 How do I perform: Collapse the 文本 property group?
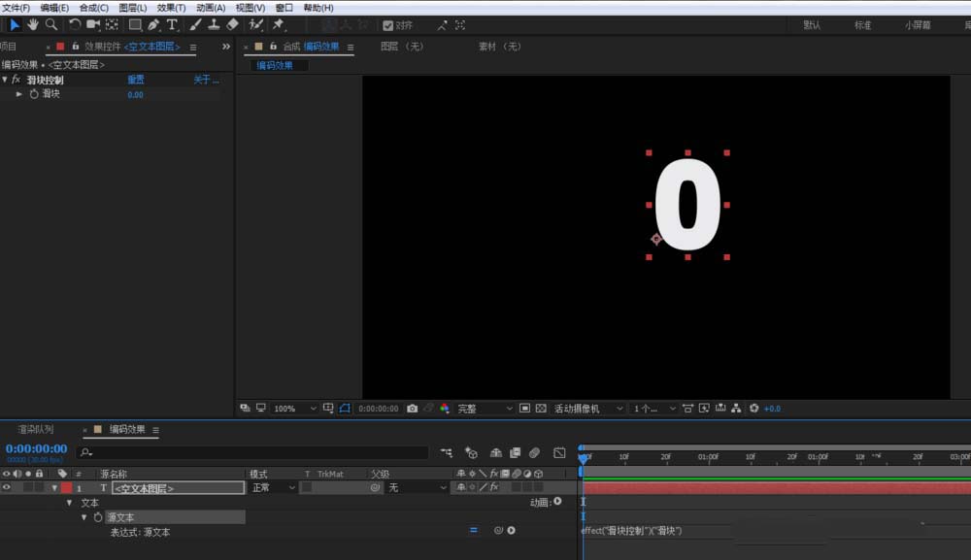pos(69,503)
